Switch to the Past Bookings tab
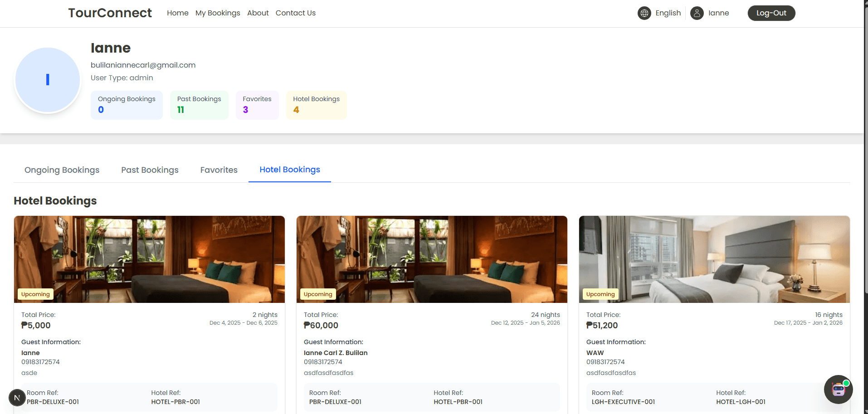The width and height of the screenshot is (868, 414). pyautogui.click(x=150, y=170)
